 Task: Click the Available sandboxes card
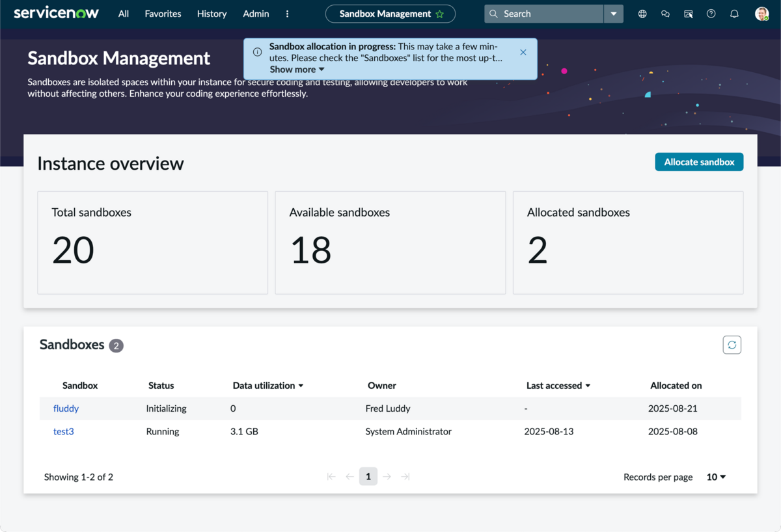pos(390,243)
